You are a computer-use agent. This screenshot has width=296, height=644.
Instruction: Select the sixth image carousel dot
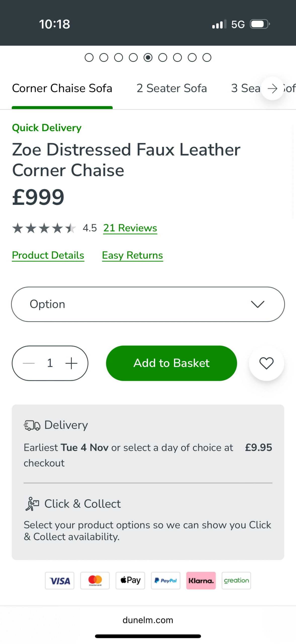(162, 58)
